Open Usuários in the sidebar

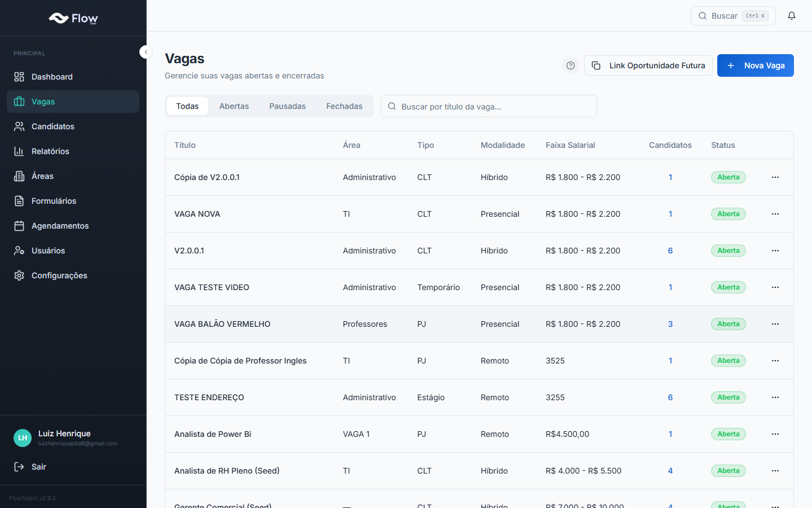click(48, 251)
